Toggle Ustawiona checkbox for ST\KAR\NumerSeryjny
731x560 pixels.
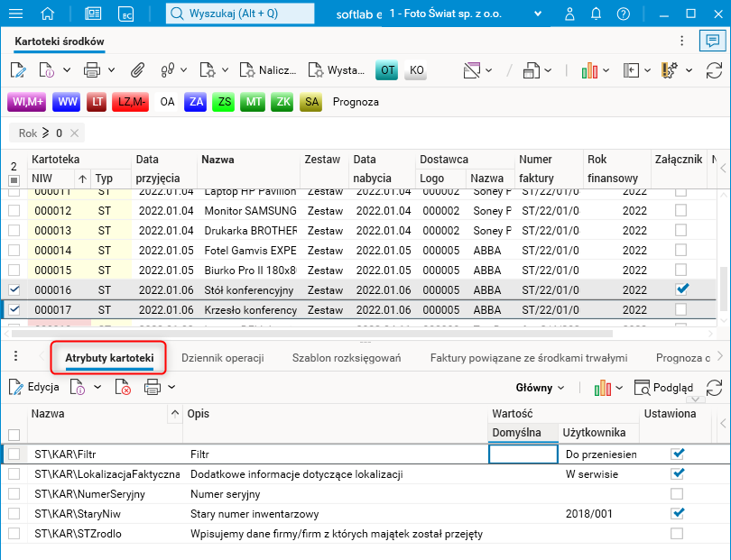click(x=678, y=494)
